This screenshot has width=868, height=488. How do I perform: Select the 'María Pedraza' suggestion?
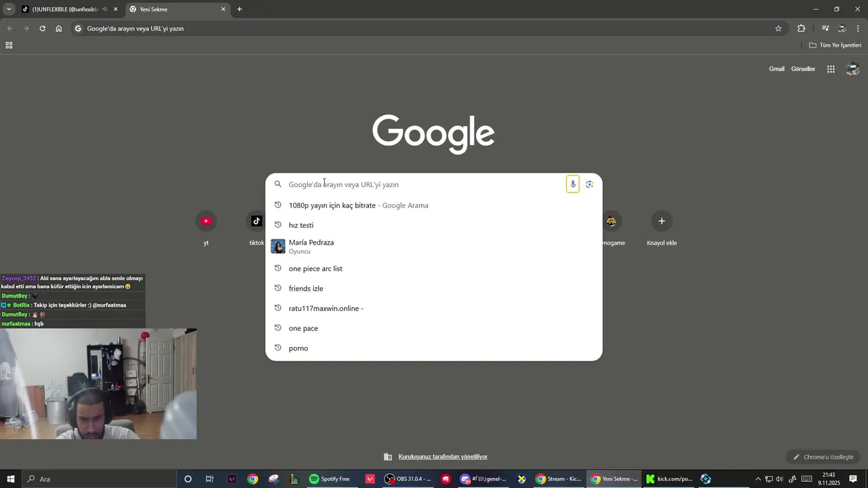tap(434, 246)
